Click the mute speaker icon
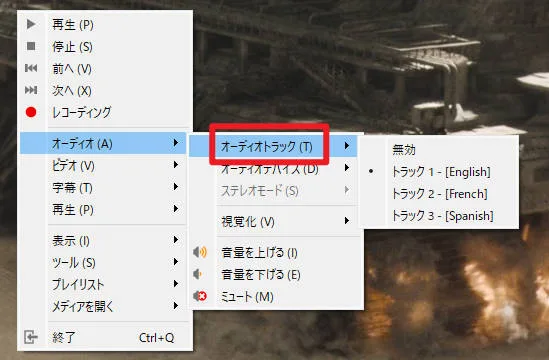 (x=200, y=296)
